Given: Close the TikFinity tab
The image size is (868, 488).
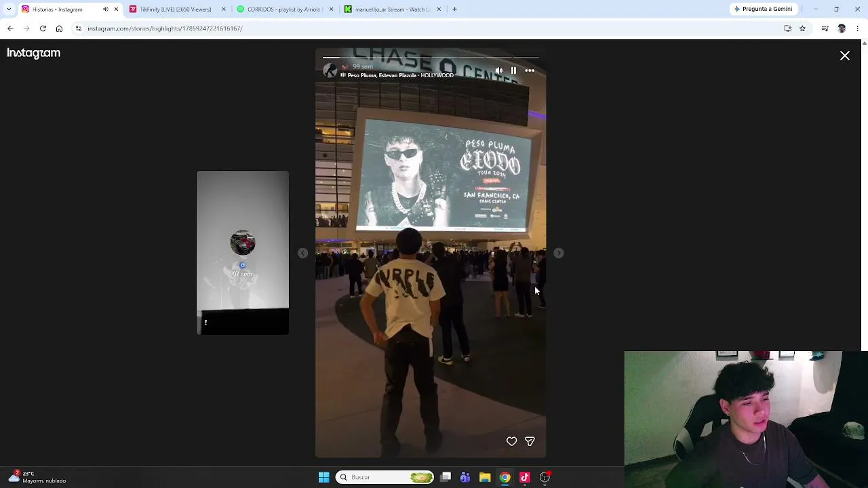Looking at the screenshot, I should (x=224, y=9).
